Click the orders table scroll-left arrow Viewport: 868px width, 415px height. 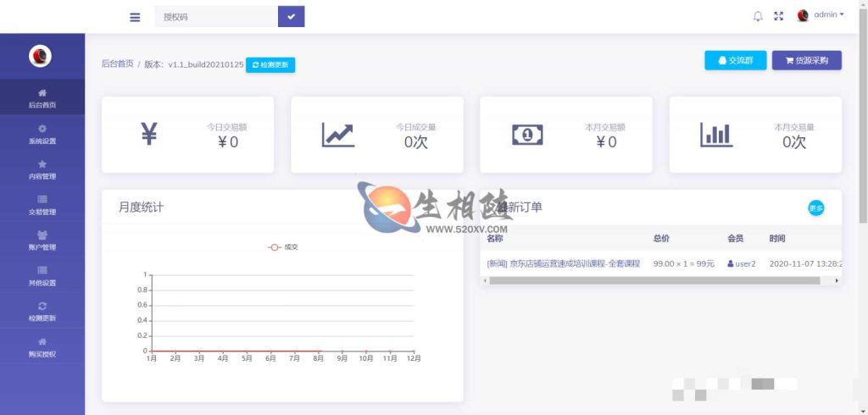485,280
